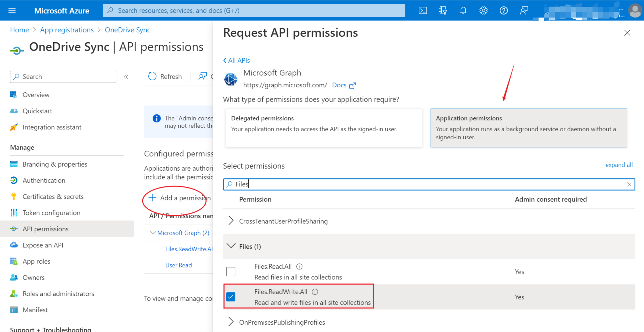Check the Files.Read.All checkbox
This screenshot has height=332, width=644.
click(230, 272)
